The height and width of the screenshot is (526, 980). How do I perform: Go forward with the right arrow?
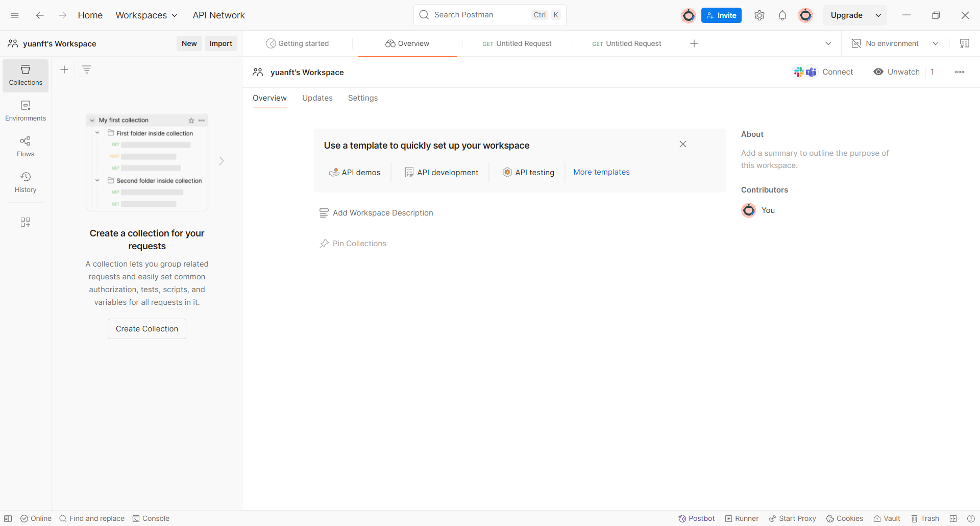pos(62,15)
